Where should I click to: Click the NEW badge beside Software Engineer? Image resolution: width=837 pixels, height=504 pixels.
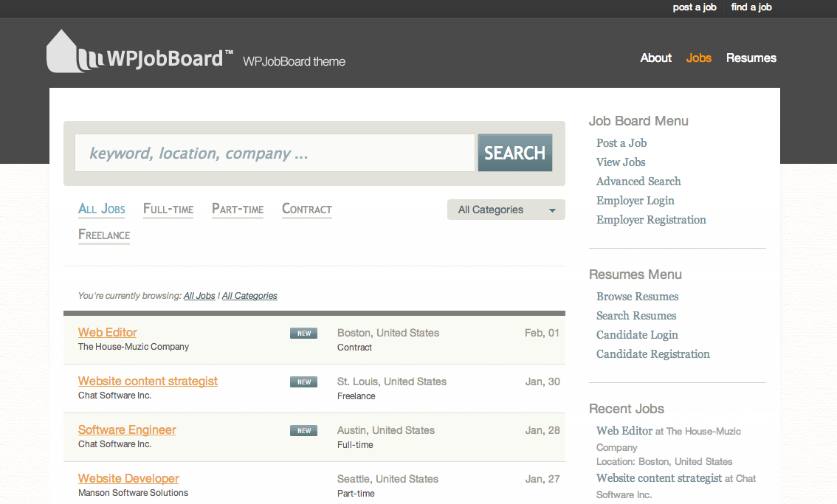click(x=303, y=430)
